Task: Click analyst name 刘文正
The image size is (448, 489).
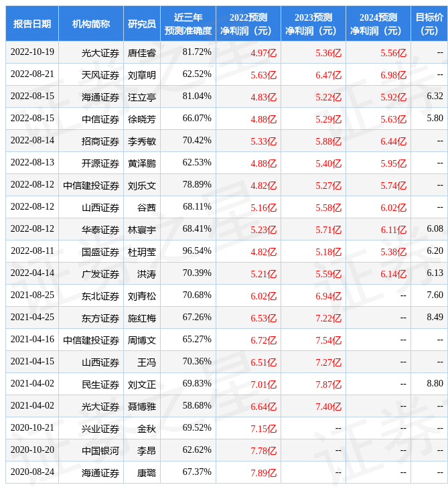Action: point(142,385)
